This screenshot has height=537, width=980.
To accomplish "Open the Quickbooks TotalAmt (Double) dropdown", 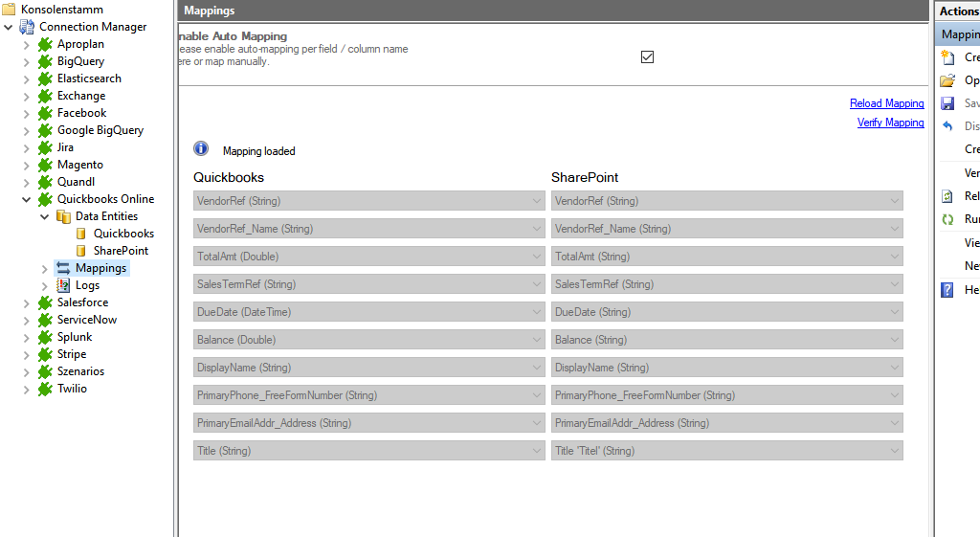I will coord(369,257).
